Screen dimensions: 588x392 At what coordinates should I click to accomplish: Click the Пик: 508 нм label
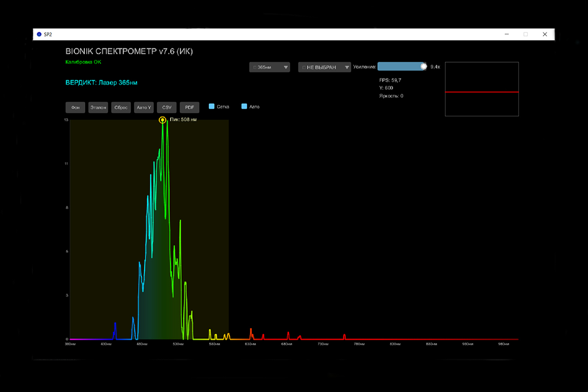[x=183, y=119]
